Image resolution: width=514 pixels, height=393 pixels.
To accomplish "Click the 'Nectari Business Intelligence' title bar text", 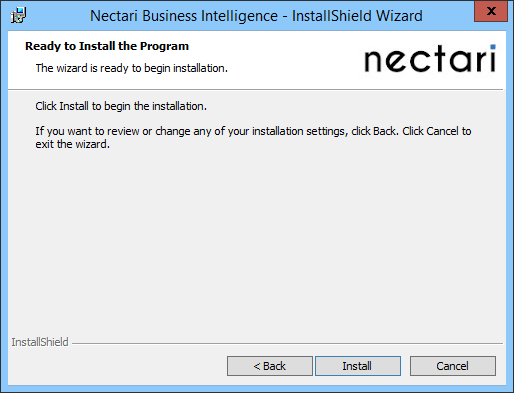I will pos(184,16).
